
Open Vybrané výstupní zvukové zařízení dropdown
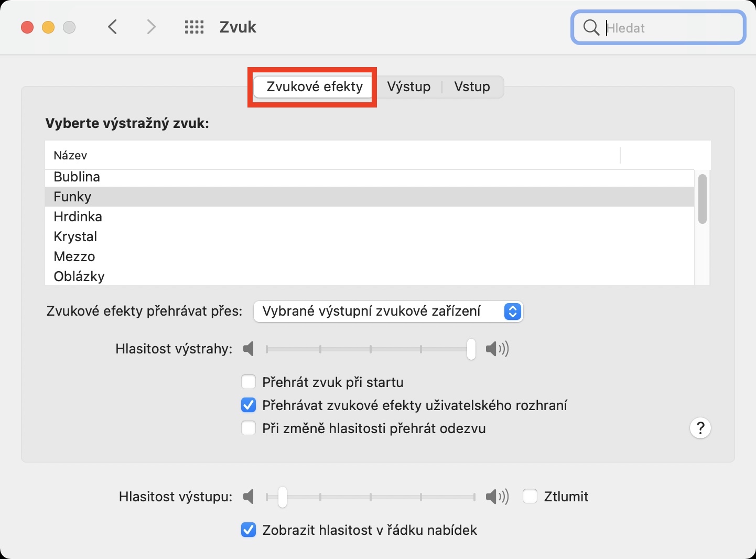click(x=388, y=311)
